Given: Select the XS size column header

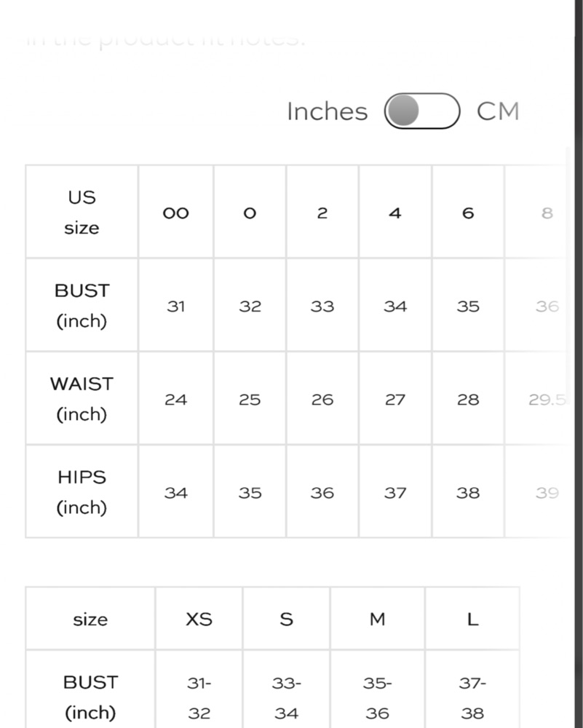Looking at the screenshot, I should click(199, 619).
